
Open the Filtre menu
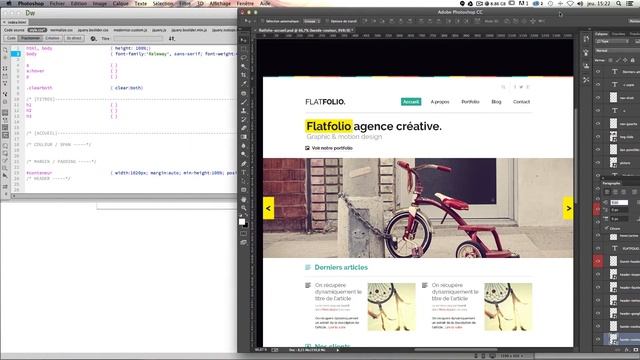click(x=184, y=3)
